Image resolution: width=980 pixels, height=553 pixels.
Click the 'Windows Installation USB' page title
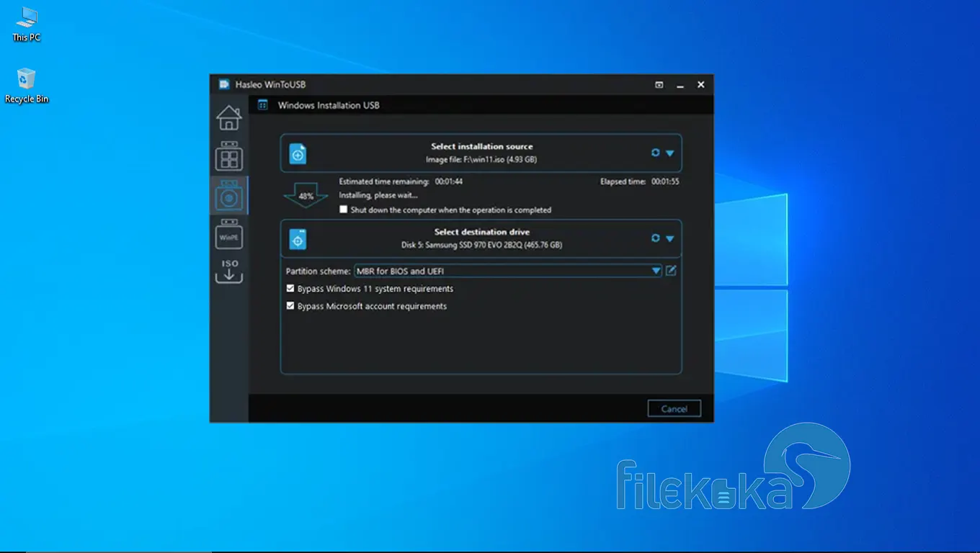click(329, 105)
